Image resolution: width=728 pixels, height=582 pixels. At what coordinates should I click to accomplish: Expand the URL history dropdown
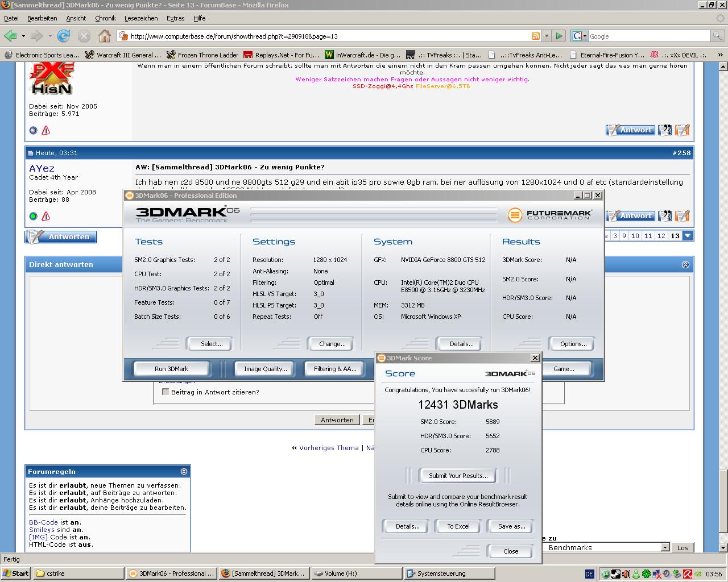tap(547, 36)
